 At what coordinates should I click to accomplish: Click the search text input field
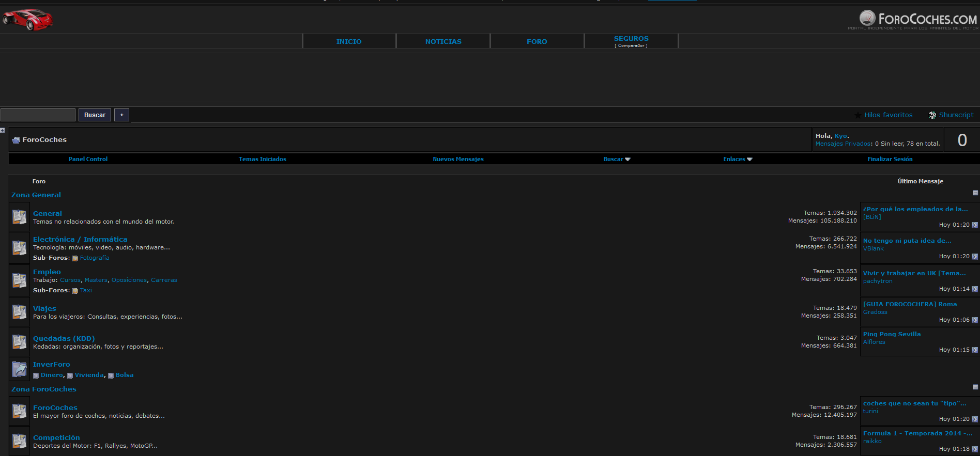click(38, 115)
